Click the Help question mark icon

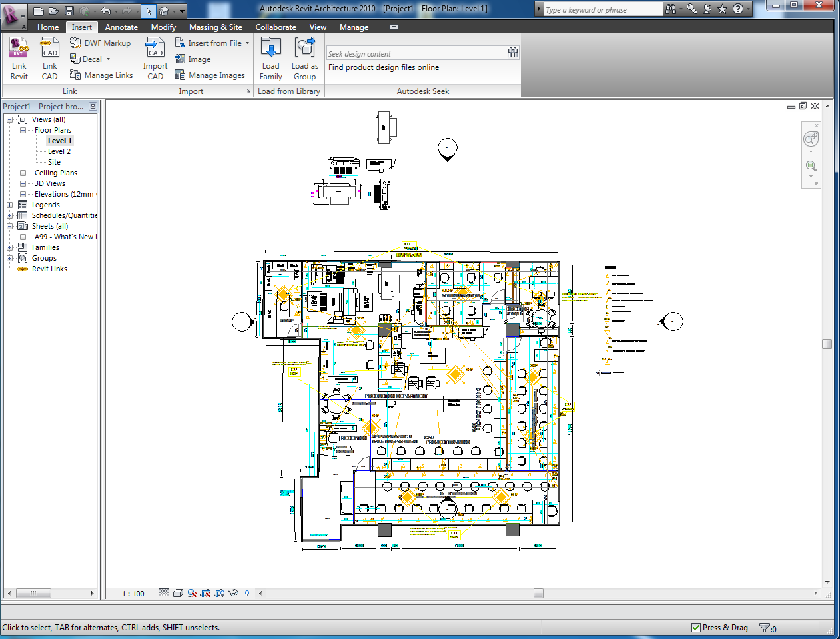click(x=738, y=9)
